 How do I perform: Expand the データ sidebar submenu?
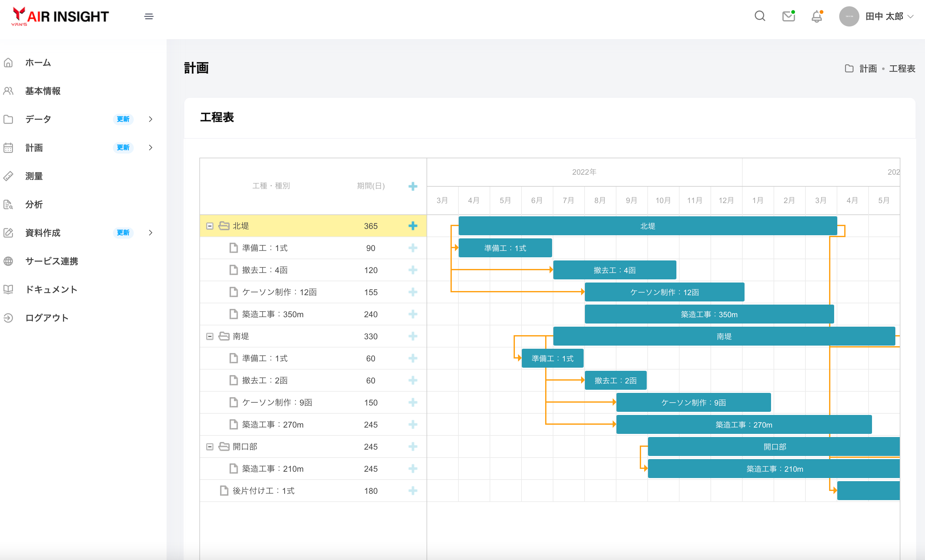coord(150,119)
